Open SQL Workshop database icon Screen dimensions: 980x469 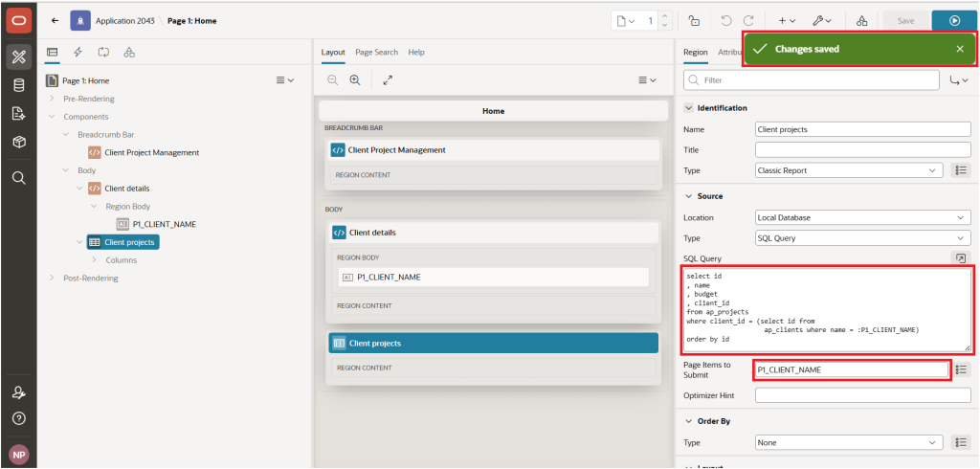coord(19,86)
